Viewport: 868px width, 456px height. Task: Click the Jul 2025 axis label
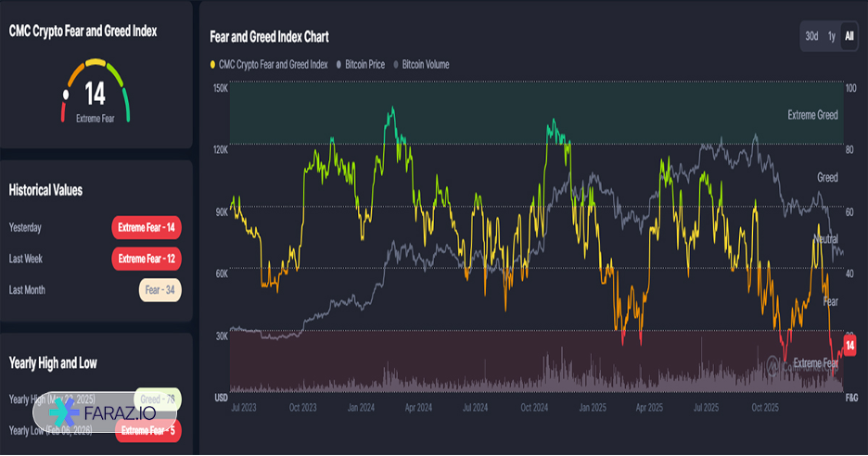click(707, 408)
